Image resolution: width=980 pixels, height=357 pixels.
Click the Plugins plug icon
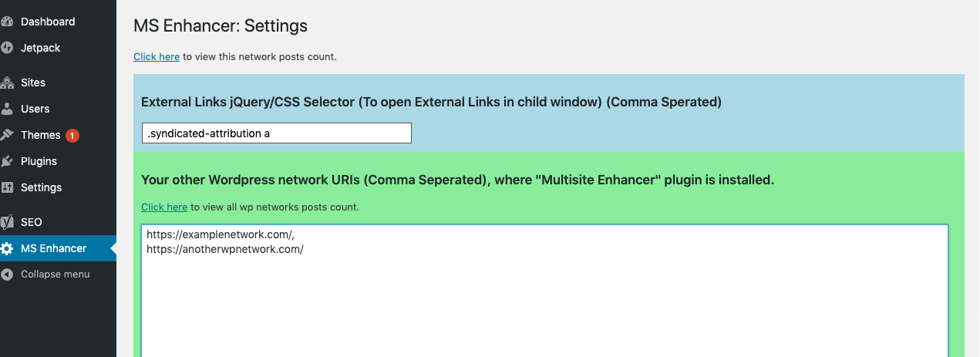click(7, 161)
